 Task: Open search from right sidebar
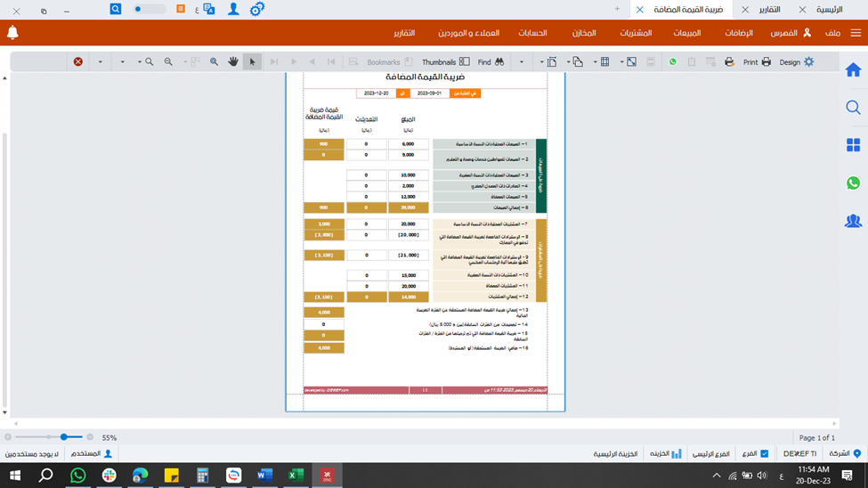pos(853,108)
